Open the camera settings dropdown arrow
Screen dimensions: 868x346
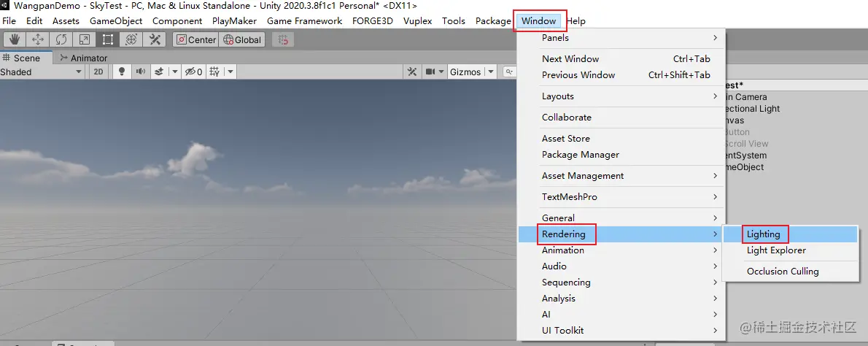[x=441, y=72]
